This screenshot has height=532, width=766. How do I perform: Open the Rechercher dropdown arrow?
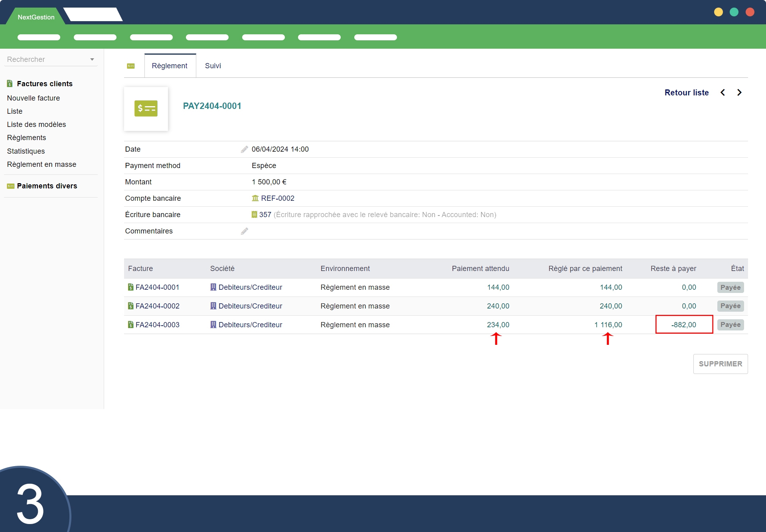pos(92,59)
